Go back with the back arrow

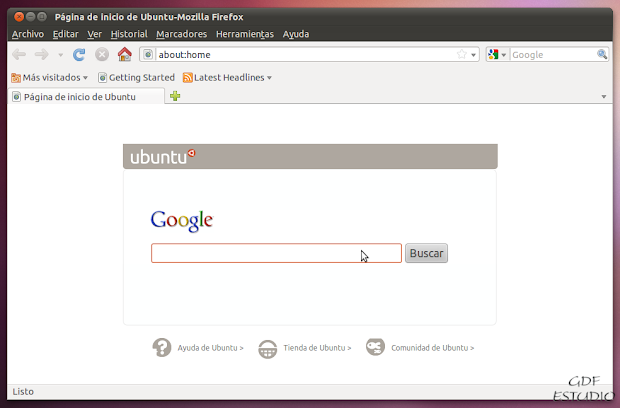tap(19, 54)
